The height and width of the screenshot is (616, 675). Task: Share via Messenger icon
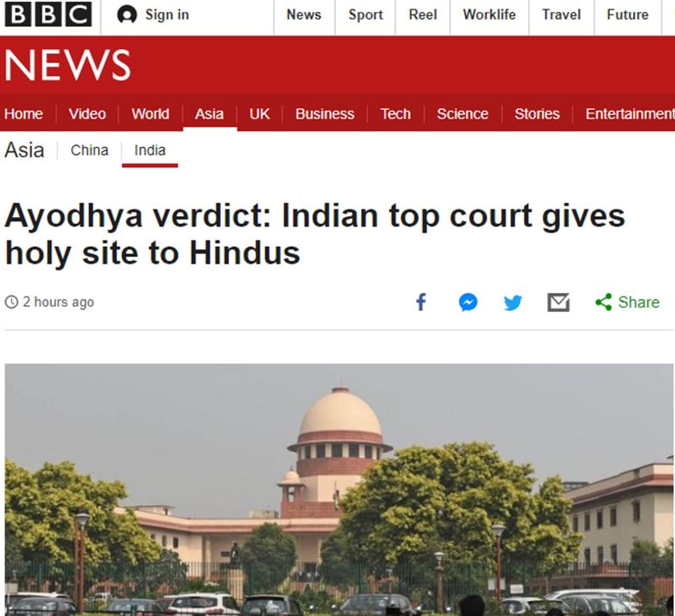[468, 302]
